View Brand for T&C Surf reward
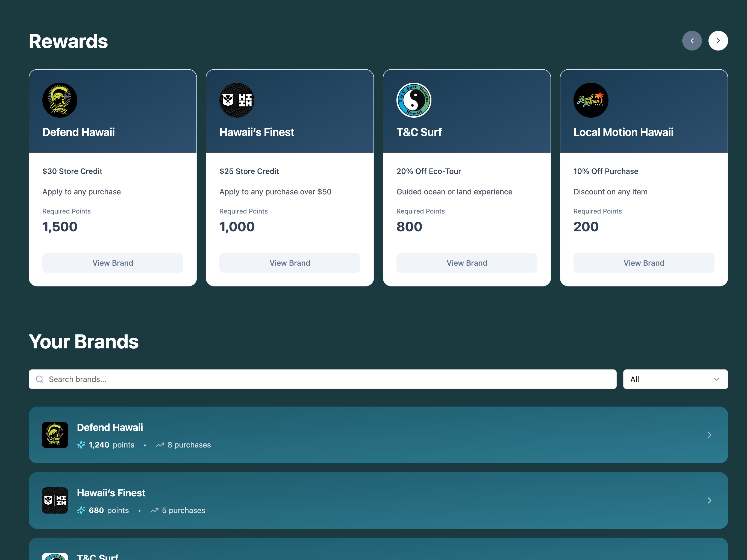 (x=467, y=263)
